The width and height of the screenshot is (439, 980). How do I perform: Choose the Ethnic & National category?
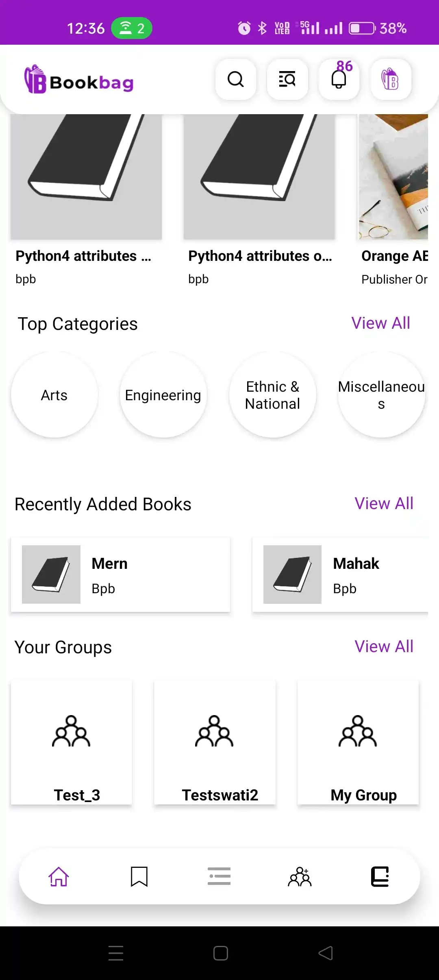272,395
